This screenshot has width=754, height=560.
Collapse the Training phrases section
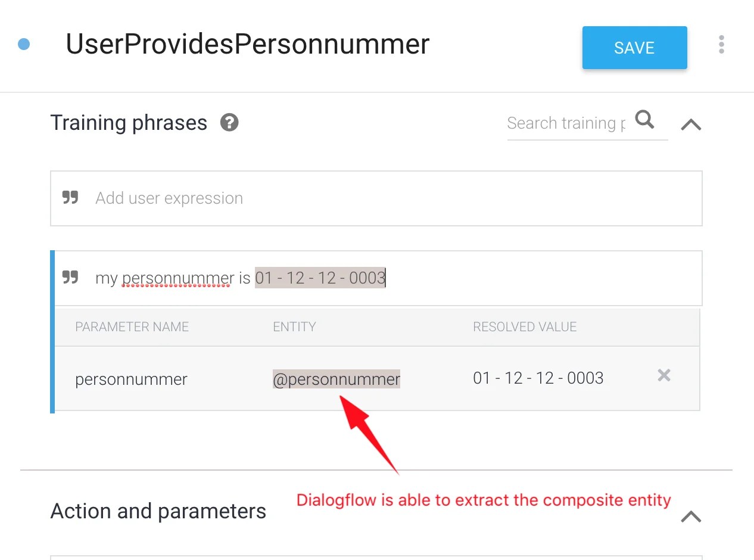point(690,124)
